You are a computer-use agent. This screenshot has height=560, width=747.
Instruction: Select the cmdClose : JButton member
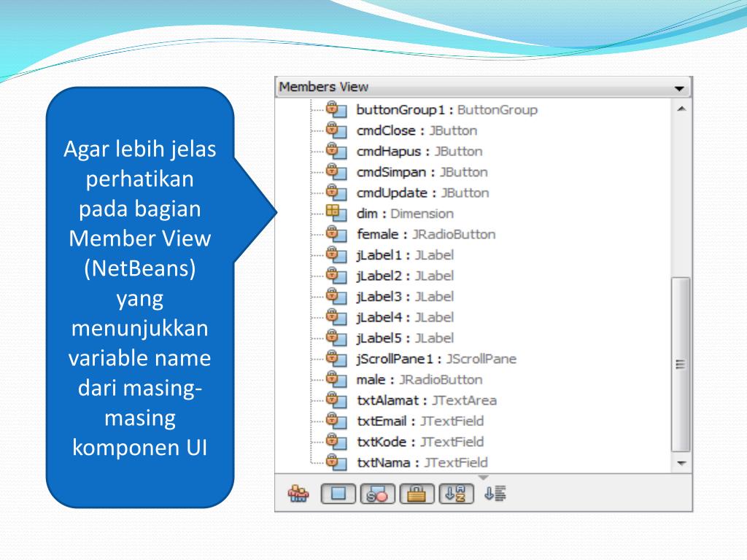pyautogui.click(x=417, y=131)
